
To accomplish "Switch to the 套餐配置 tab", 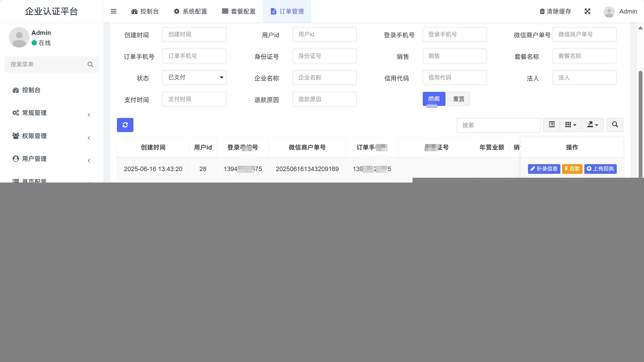I will point(239,11).
